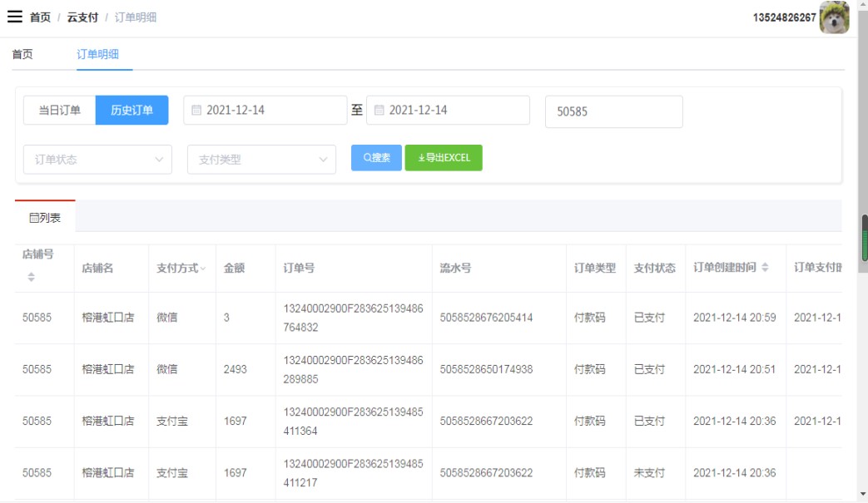The height and width of the screenshot is (503, 868).
Task: Go to 首页 in the breadcrumb
Action: [40, 17]
